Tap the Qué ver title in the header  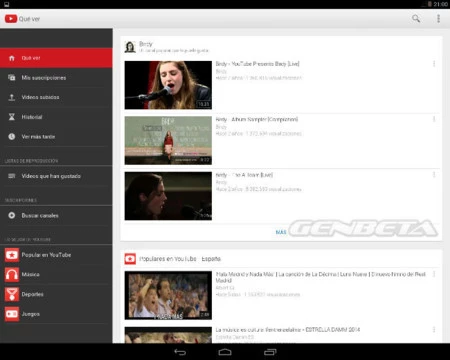pos(29,19)
